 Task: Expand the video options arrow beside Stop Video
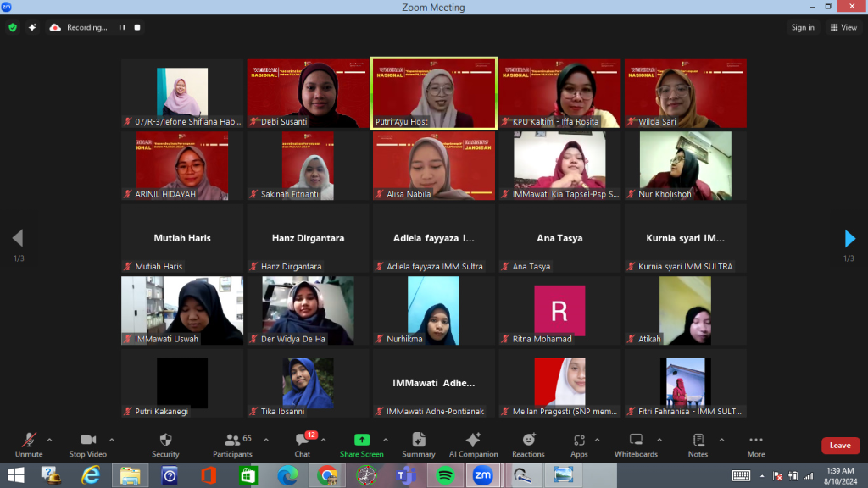tap(111, 440)
